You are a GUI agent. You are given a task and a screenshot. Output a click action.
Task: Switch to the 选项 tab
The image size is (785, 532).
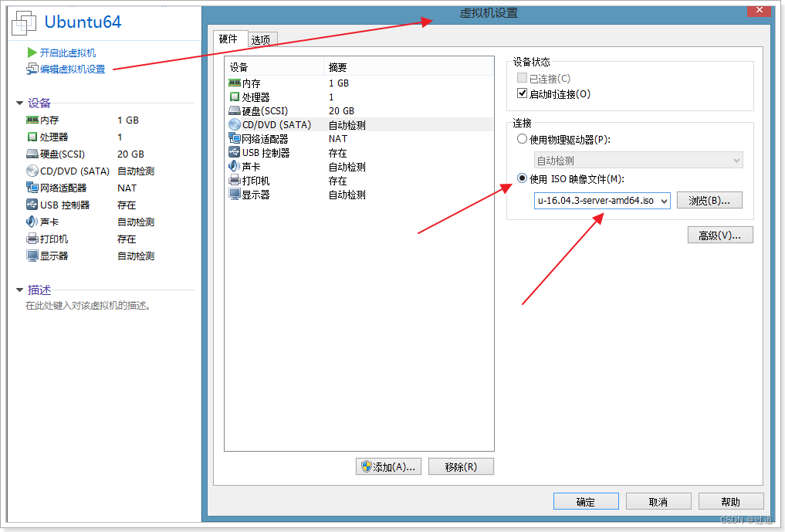(x=262, y=39)
